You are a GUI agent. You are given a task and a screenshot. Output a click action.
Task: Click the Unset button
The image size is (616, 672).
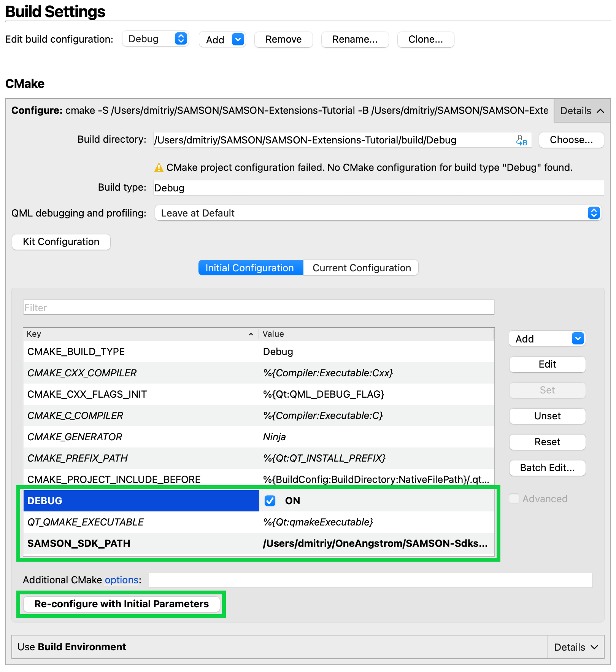[x=547, y=416]
